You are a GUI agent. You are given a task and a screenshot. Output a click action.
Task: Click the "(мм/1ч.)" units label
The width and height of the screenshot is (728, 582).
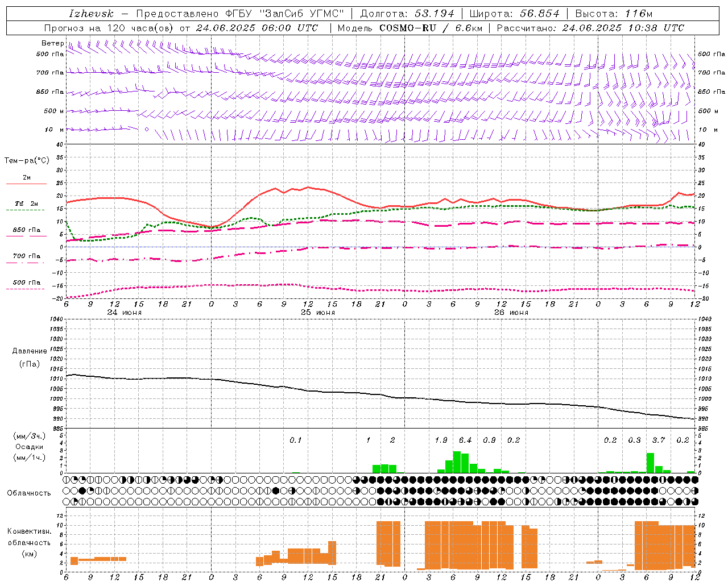click(30, 458)
